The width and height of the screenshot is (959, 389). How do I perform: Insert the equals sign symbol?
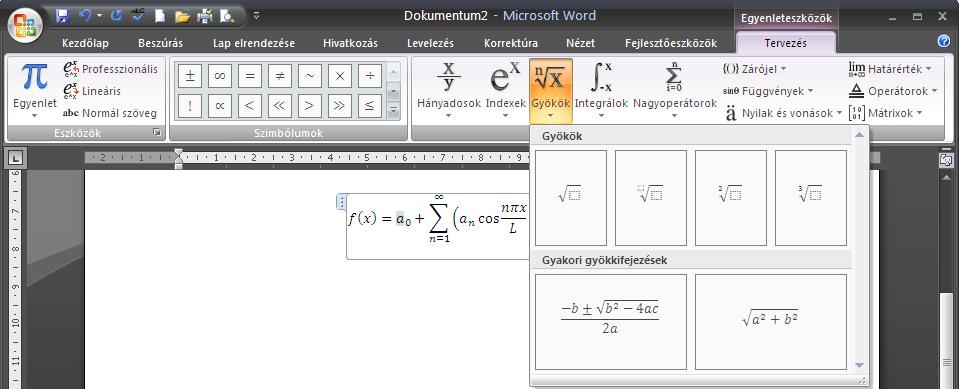click(250, 76)
